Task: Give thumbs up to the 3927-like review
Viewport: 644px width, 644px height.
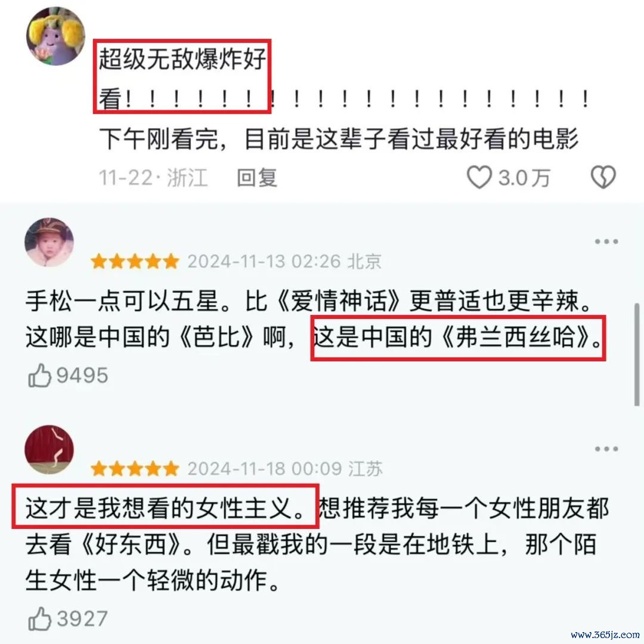Action: pyautogui.click(x=39, y=618)
